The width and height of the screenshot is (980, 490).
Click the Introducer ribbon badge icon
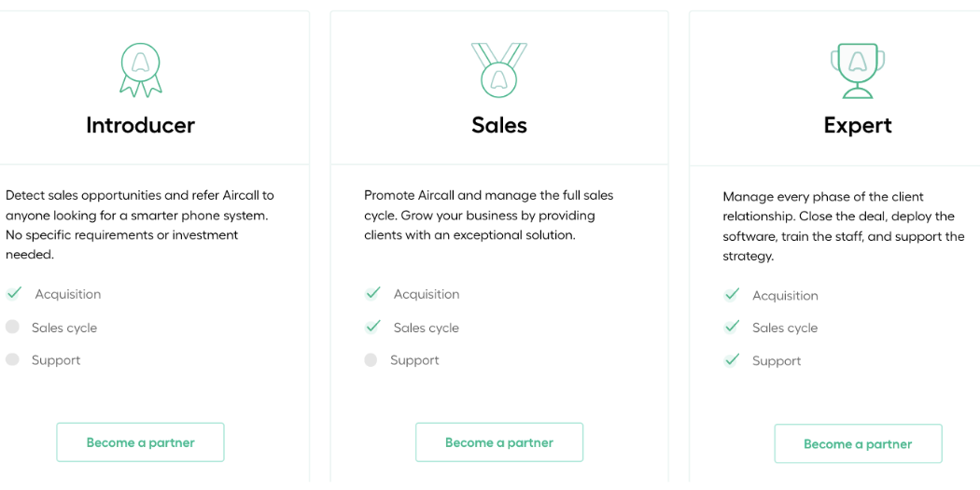(140, 70)
